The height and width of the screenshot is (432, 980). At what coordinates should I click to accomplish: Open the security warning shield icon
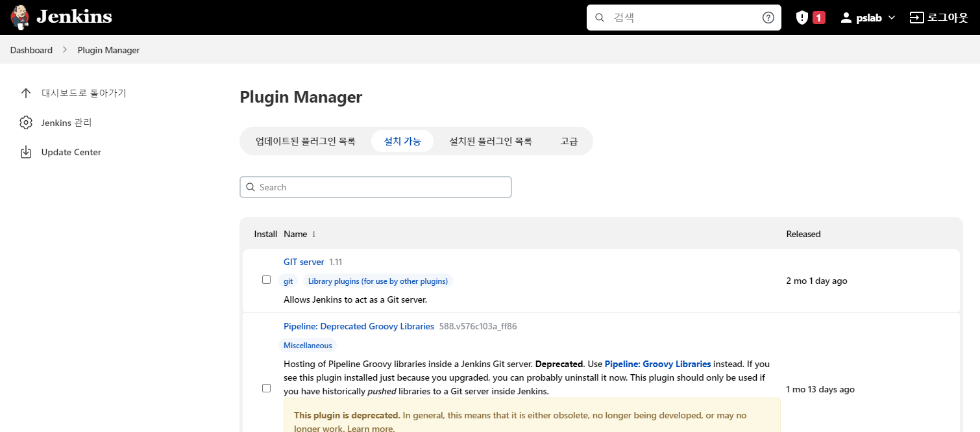(x=802, y=18)
